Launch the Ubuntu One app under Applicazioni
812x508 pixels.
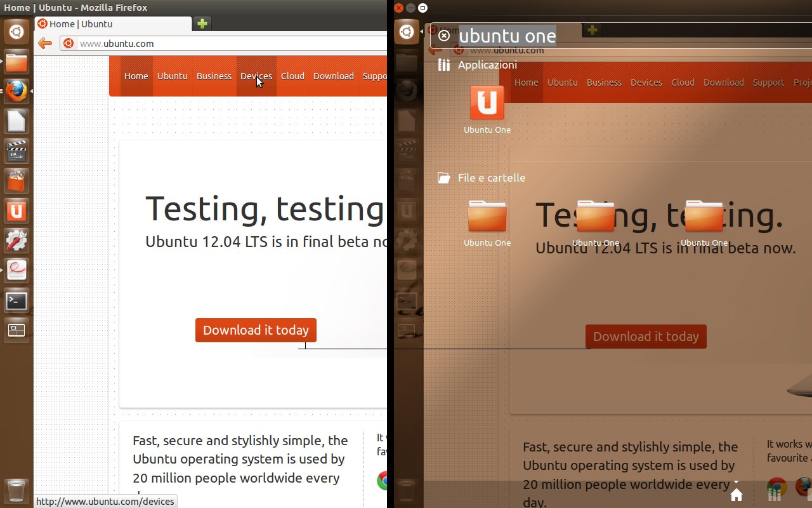click(x=487, y=109)
